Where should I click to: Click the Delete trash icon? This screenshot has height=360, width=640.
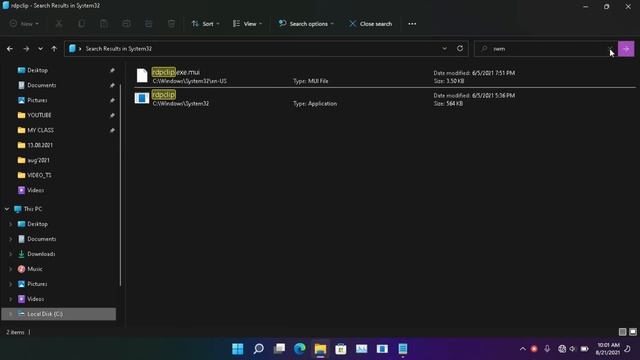(x=171, y=24)
